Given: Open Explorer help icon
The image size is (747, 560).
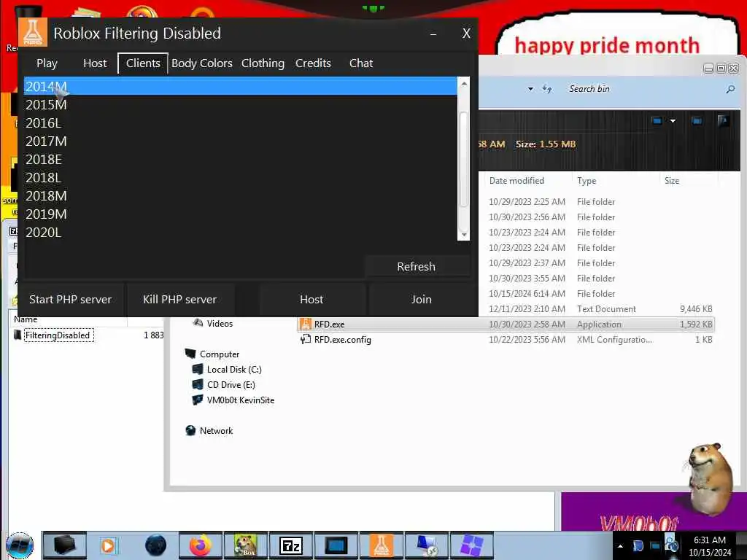Looking at the screenshot, I should [x=723, y=121].
